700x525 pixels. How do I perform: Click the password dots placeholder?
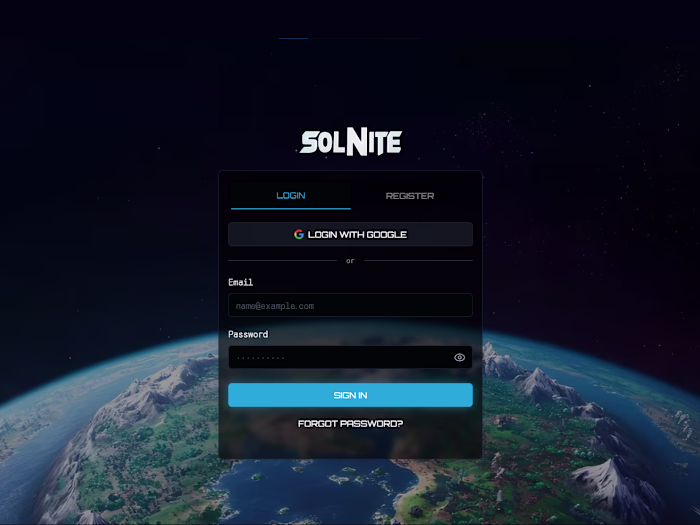[x=261, y=358]
